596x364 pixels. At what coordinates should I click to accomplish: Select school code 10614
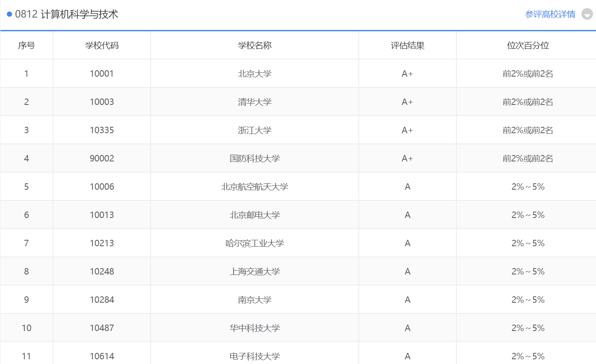pyautogui.click(x=102, y=356)
